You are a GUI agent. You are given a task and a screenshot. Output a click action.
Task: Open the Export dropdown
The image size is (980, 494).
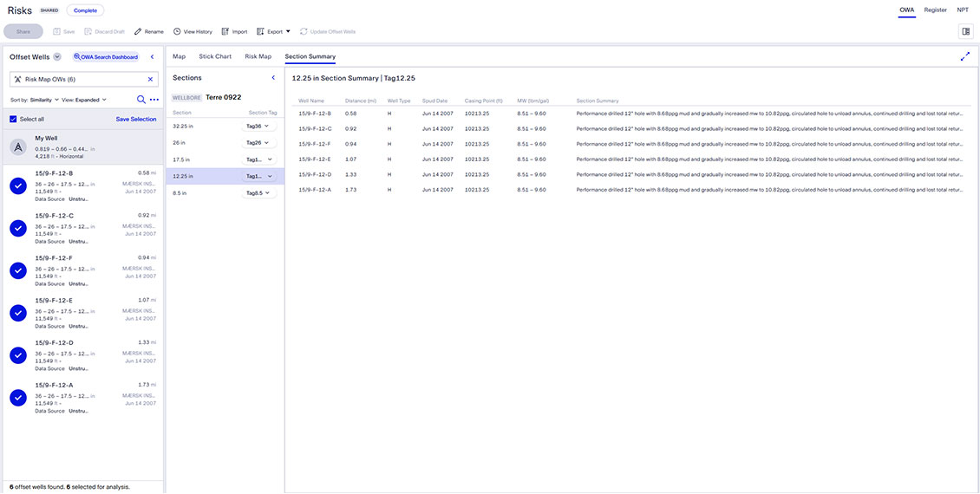click(274, 31)
